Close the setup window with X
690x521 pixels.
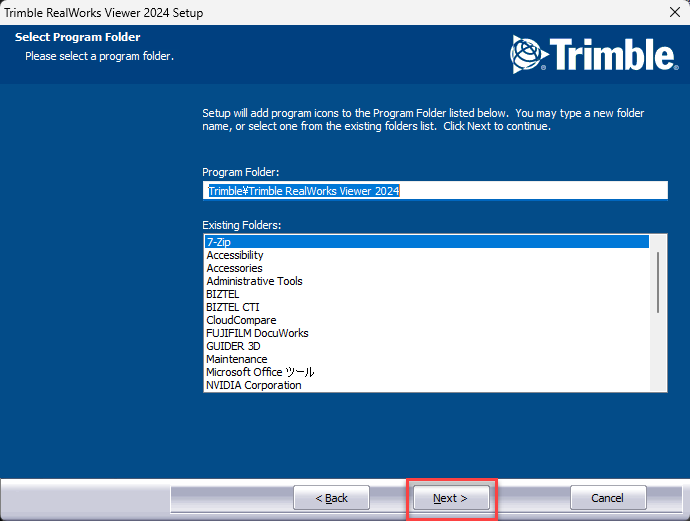point(673,13)
